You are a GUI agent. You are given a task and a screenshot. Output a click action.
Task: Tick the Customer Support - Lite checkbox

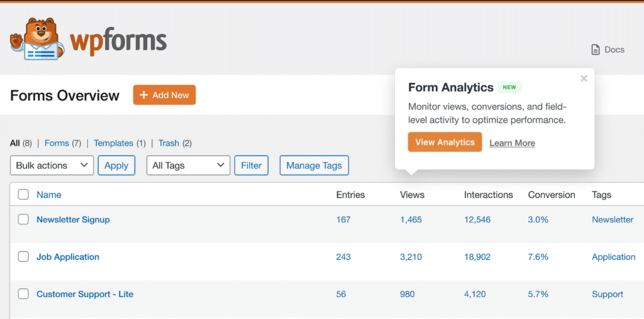pyautogui.click(x=23, y=294)
